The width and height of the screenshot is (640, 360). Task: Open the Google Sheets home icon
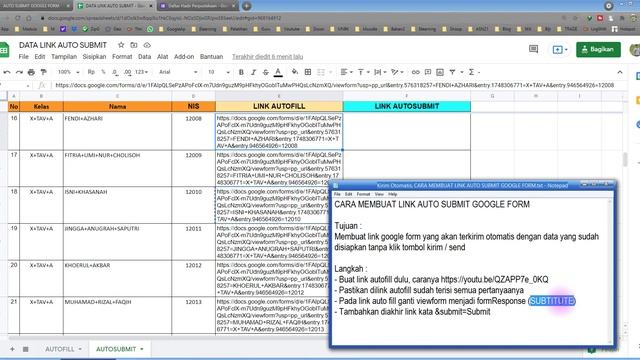(x=4, y=50)
